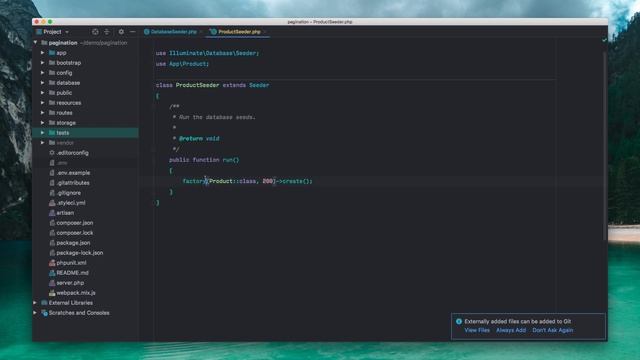640x360 pixels.
Task: Select package.json file
Action: 73,243
